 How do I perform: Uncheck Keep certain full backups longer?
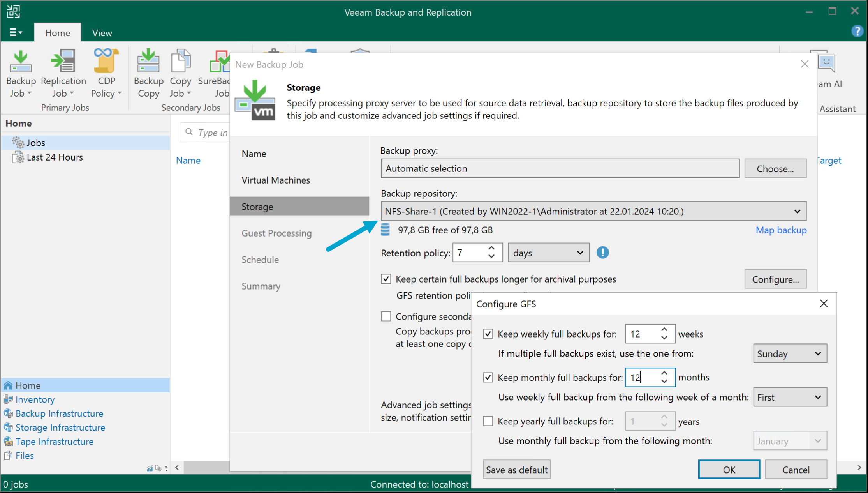tap(386, 279)
